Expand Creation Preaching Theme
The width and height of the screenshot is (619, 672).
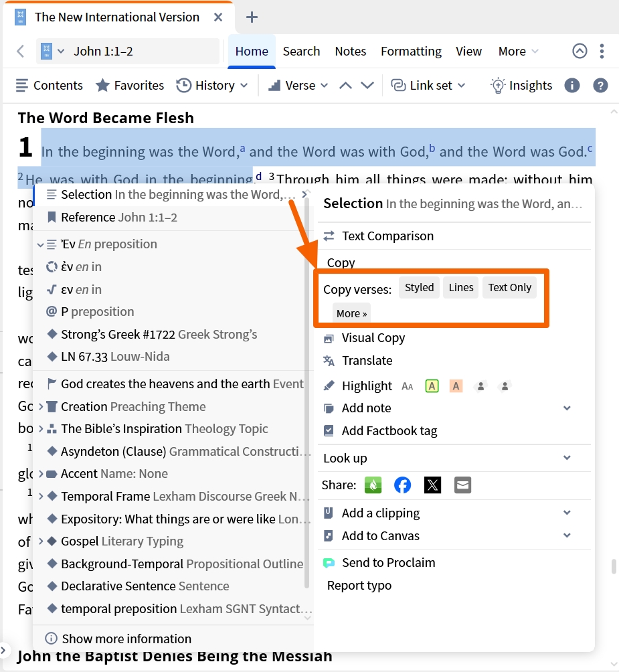pyautogui.click(x=41, y=406)
